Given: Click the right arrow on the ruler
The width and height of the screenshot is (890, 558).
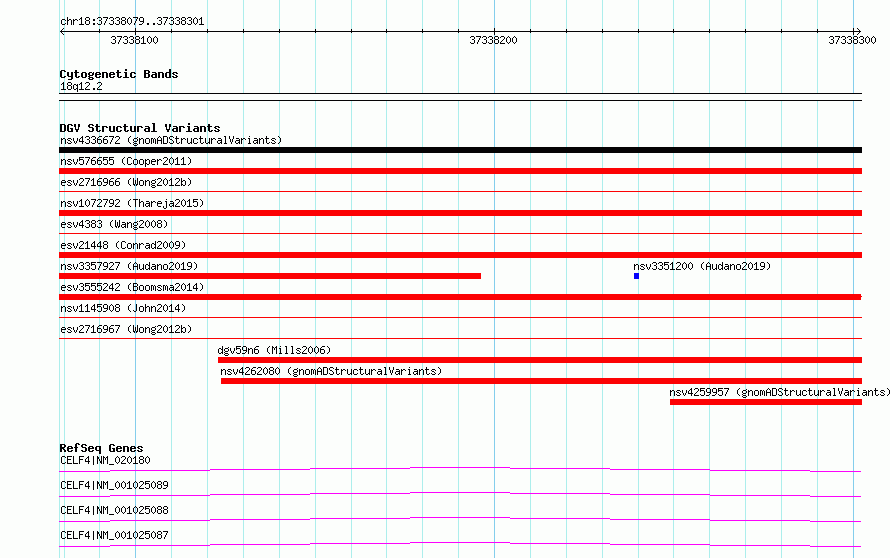Looking at the screenshot, I should pyautogui.click(x=858, y=31).
